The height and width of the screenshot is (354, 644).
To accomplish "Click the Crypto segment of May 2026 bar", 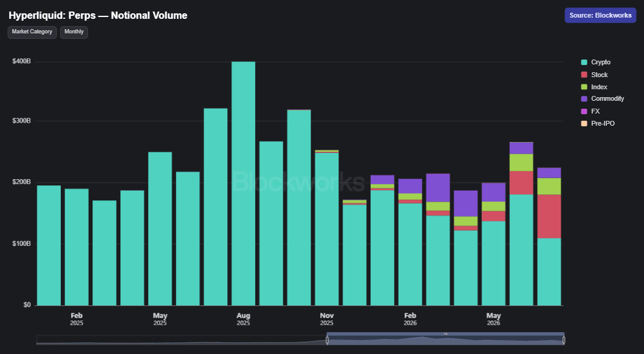I will coord(493,264).
